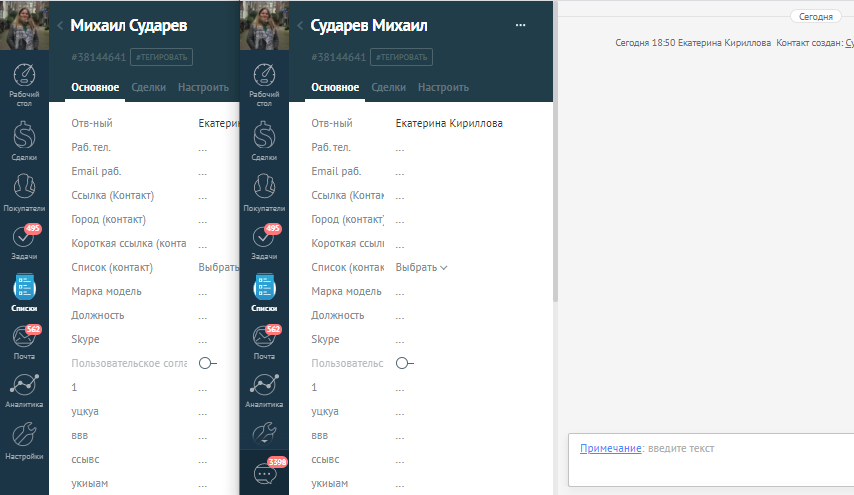The width and height of the screenshot is (854, 495).
Task: Open Рабочий стол in the leftmost sidebar
Action: [24, 80]
